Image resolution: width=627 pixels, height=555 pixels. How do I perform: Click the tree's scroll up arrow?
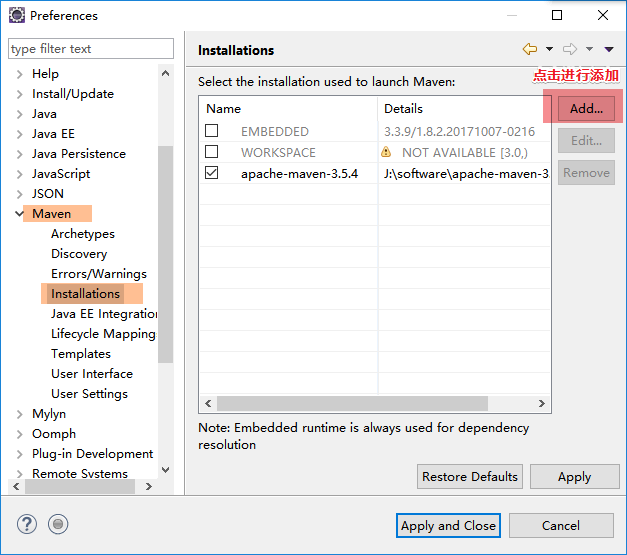coord(166,73)
